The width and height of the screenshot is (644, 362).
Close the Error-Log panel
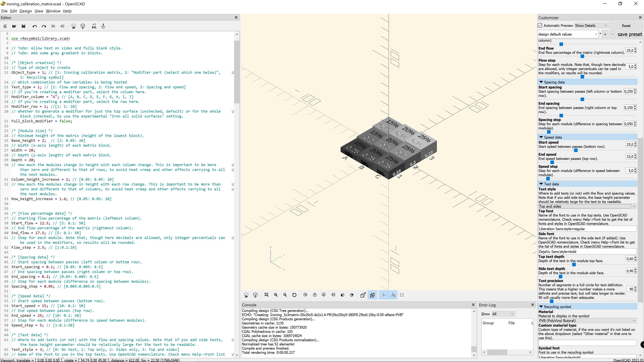point(532,305)
